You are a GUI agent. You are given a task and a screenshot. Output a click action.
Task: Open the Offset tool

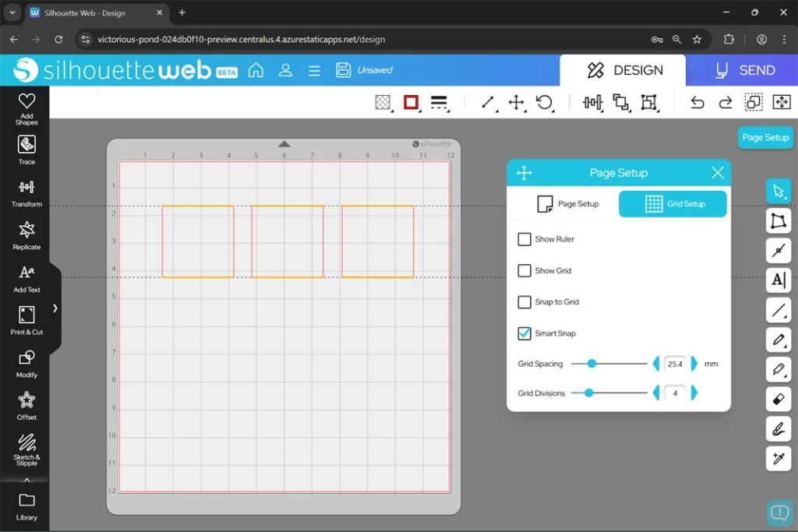(x=26, y=405)
